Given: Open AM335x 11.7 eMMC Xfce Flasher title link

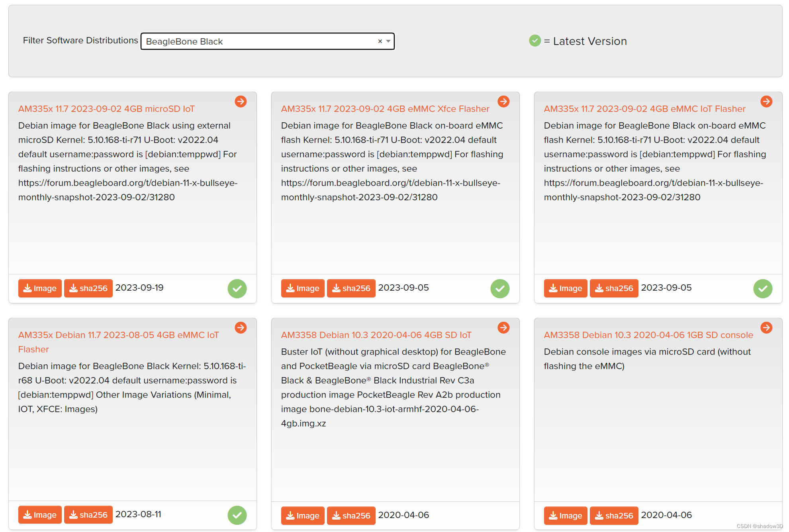Looking at the screenshot, I should click(x=385, y=109).
